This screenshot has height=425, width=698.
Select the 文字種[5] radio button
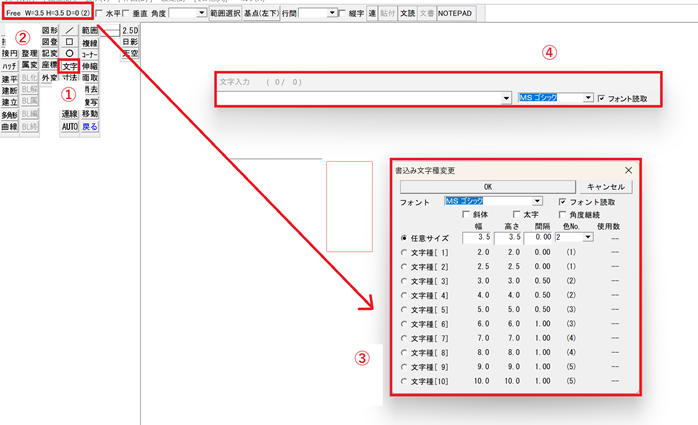pyautogui.click(x=404, y=310)
